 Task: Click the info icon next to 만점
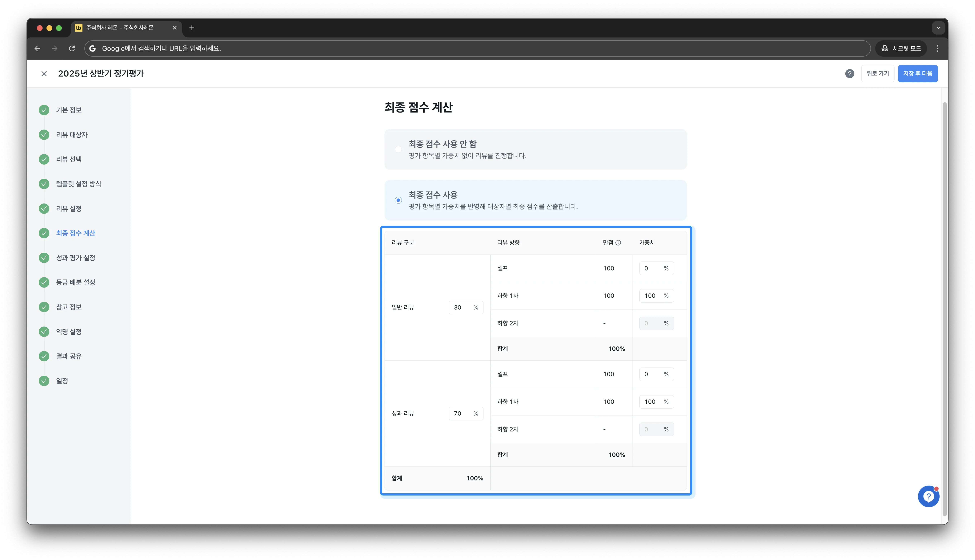[x=618, y=243]
